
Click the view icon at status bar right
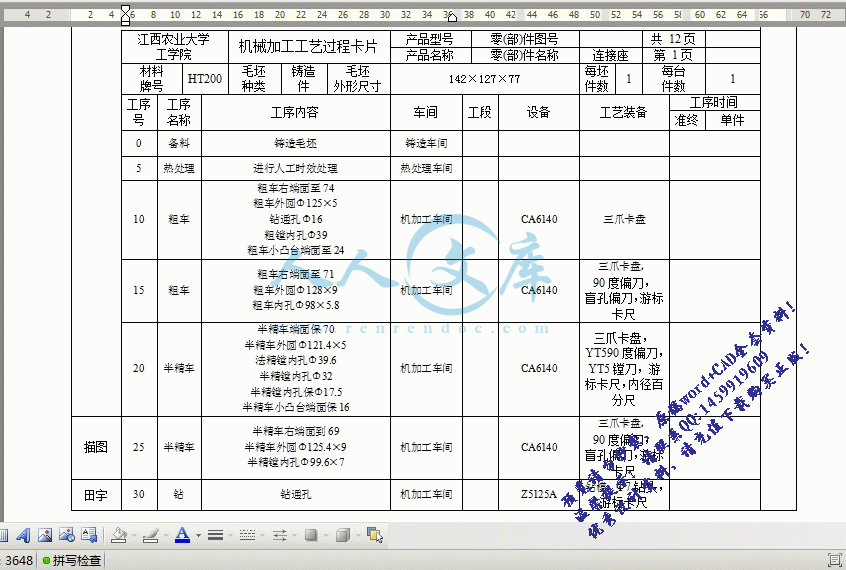[x=835, y=560]
